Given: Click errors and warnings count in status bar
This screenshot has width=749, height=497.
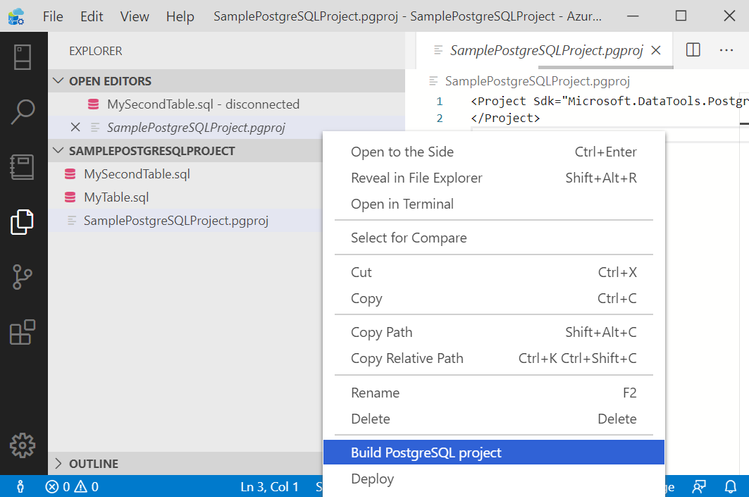Looking at the screenshot, I should 72,487.
